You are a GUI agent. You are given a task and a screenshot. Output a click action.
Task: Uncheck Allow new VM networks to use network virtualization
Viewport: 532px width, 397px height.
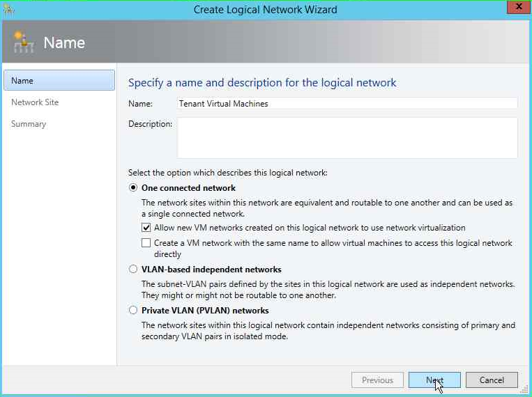pos(146,228)
